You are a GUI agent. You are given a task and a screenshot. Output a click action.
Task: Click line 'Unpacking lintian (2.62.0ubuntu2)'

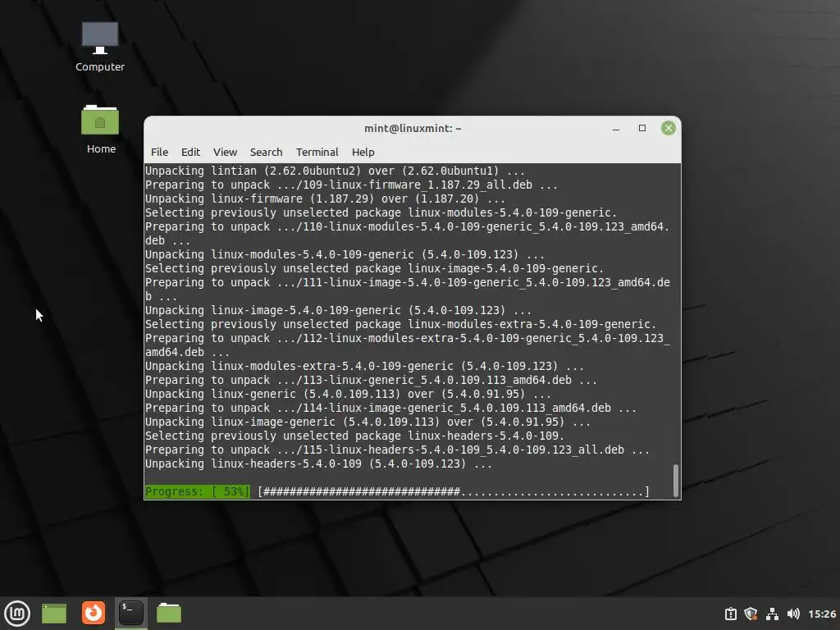[335, 171]
